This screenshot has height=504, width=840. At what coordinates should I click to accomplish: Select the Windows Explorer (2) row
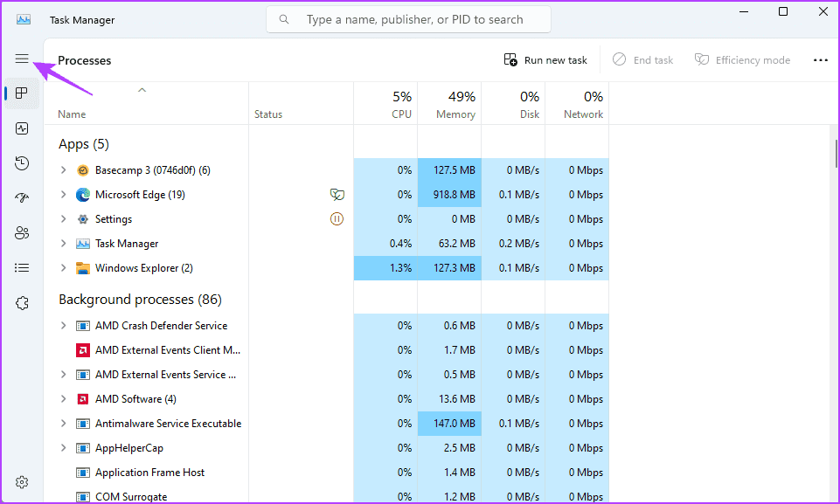(326, 268)
